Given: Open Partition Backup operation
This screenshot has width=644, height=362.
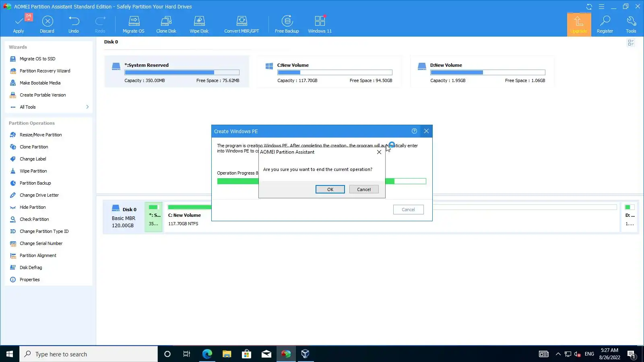Looking at the screenshot, I should pyautogui.click(x=35, y=183).
